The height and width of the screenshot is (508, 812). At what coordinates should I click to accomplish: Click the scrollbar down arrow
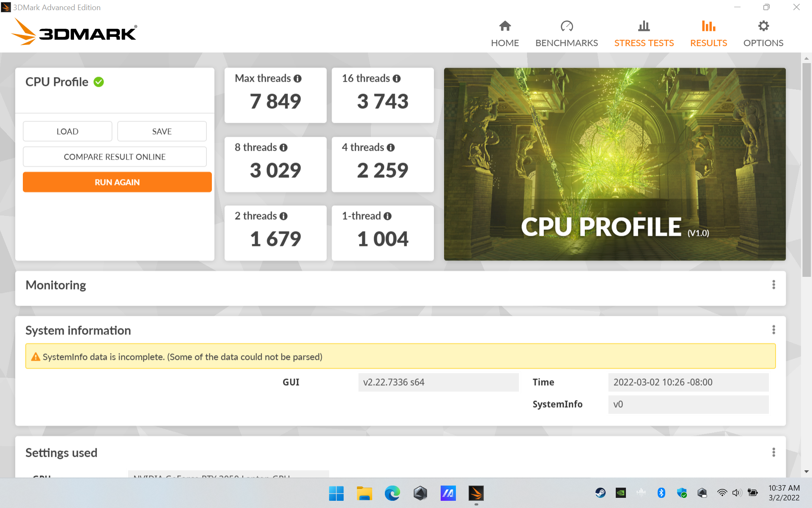pos(807,472)
